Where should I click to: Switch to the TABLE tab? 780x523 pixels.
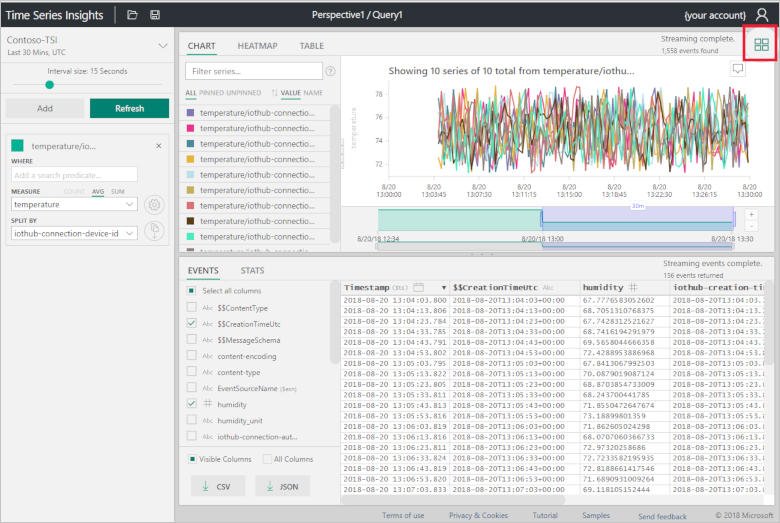click(x=311, y=46)
